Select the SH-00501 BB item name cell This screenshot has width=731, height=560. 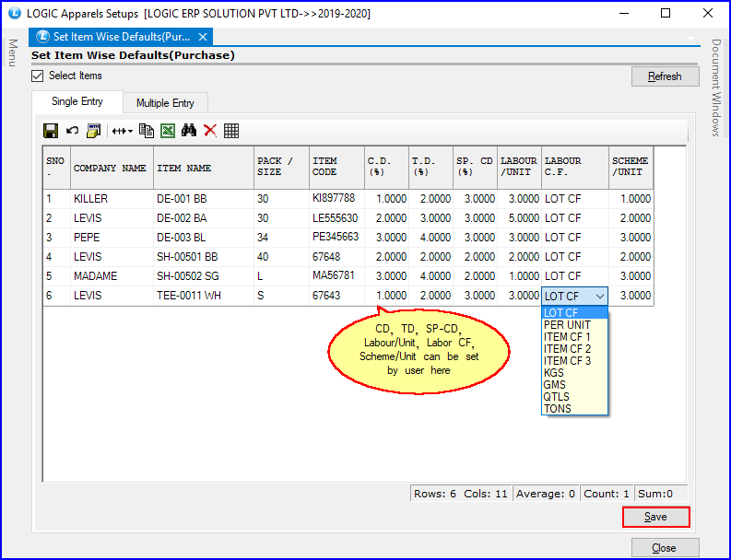pyautogui.click(x=204, y=257)
